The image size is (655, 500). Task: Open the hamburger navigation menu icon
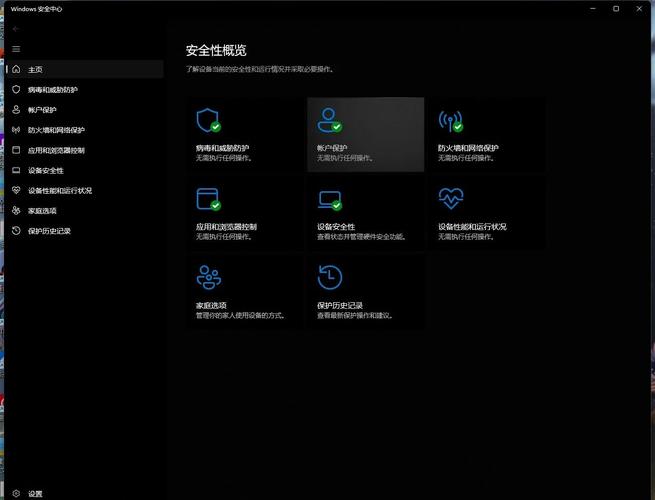click(x=16, y=49)
